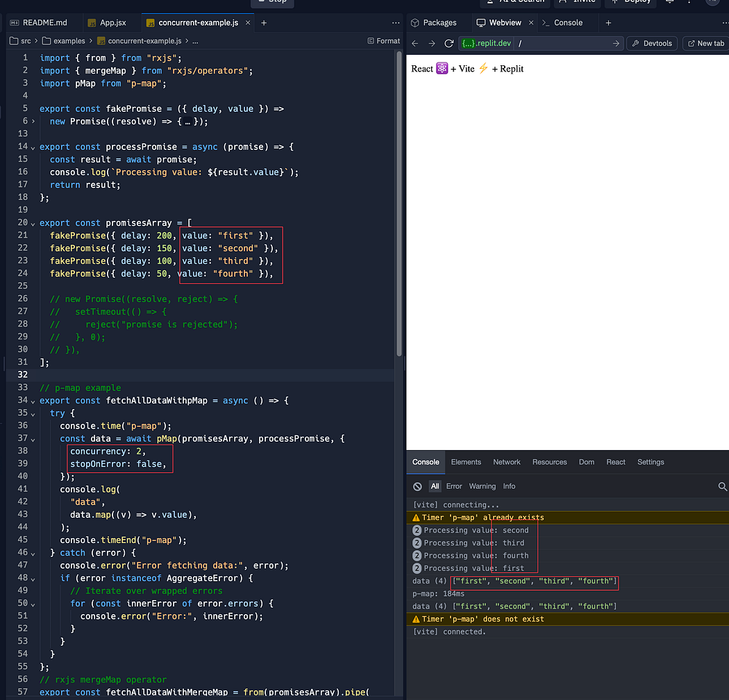Open devtools Dom tab
This screenshot has width=729, height=700.
[x=586, y=462]
